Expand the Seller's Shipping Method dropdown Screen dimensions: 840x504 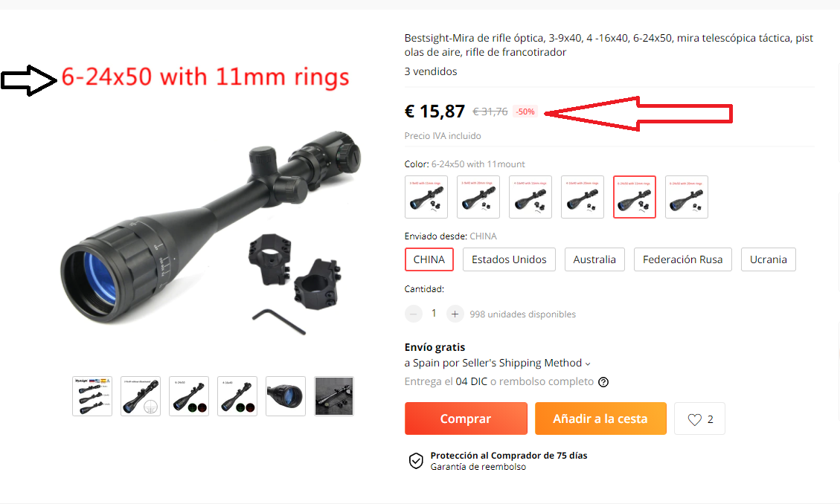(588, 364)
